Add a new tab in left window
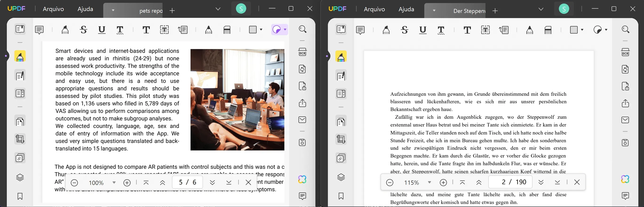 tap(172, 11)
